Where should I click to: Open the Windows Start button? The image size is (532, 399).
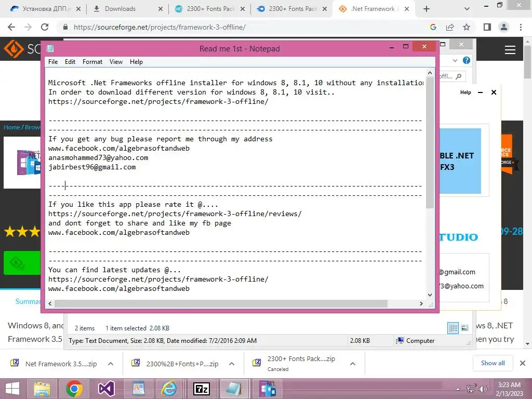[12, 389]
